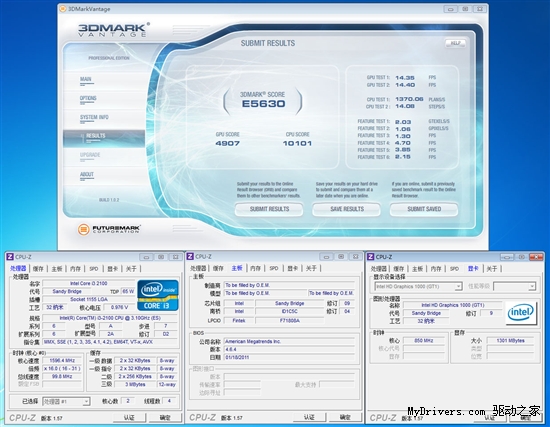Click the Intel logo in graphics CPU-Z window

[x=521, y=312]
